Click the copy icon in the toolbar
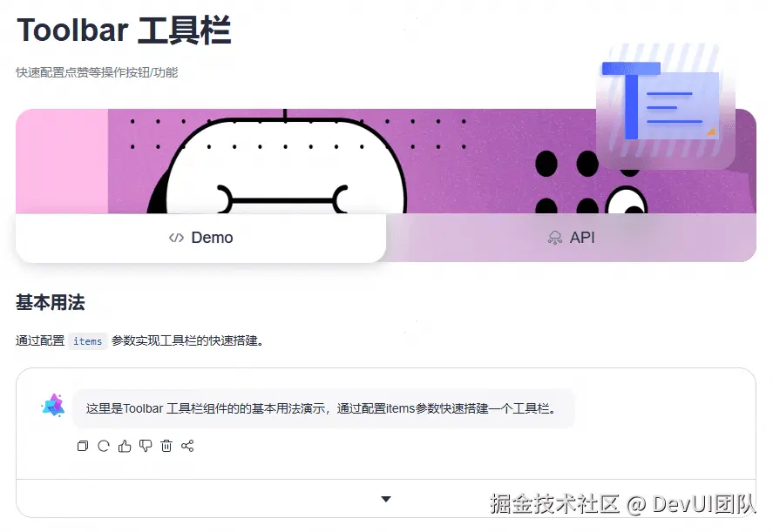This screenshot has height=532, width=773. click(x=83, y=446)
